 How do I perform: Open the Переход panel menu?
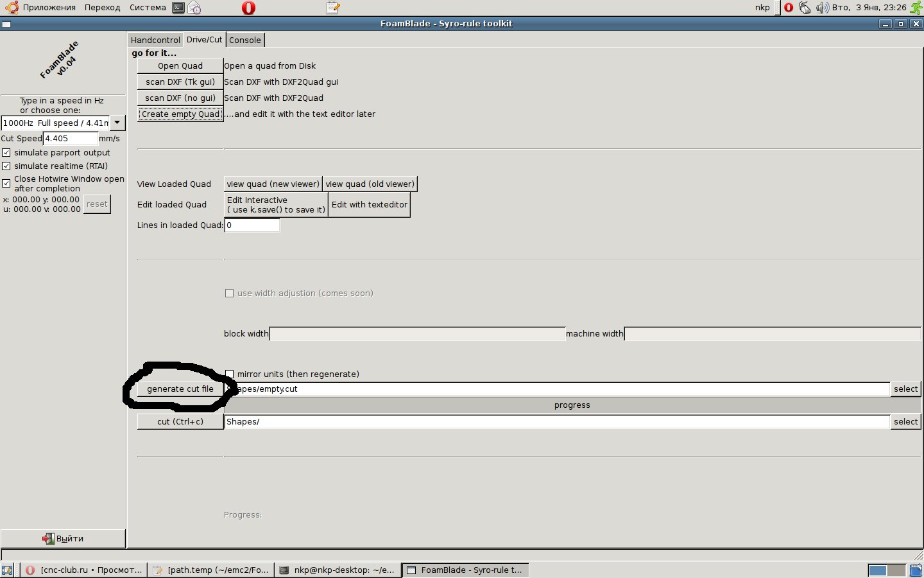[x=102, y=8]
